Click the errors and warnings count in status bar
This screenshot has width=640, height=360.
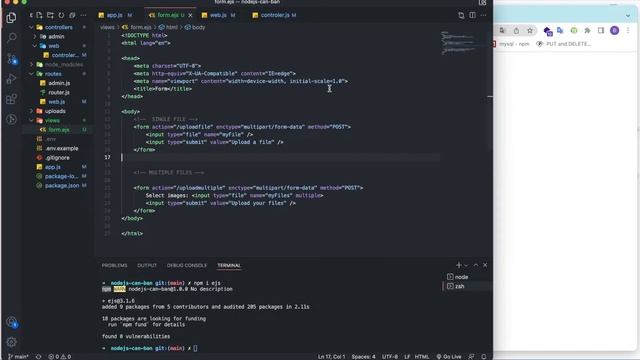pos(60,356)
